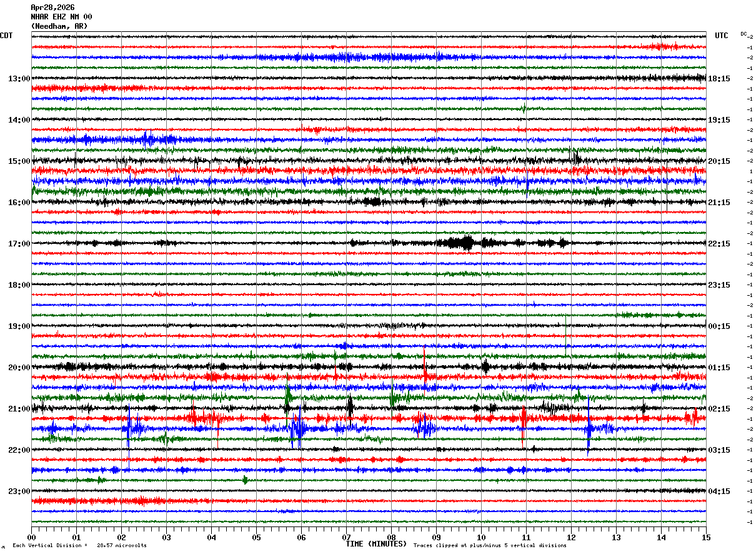
Task: Click the minute 00 tick label
Action: [31, 537]
